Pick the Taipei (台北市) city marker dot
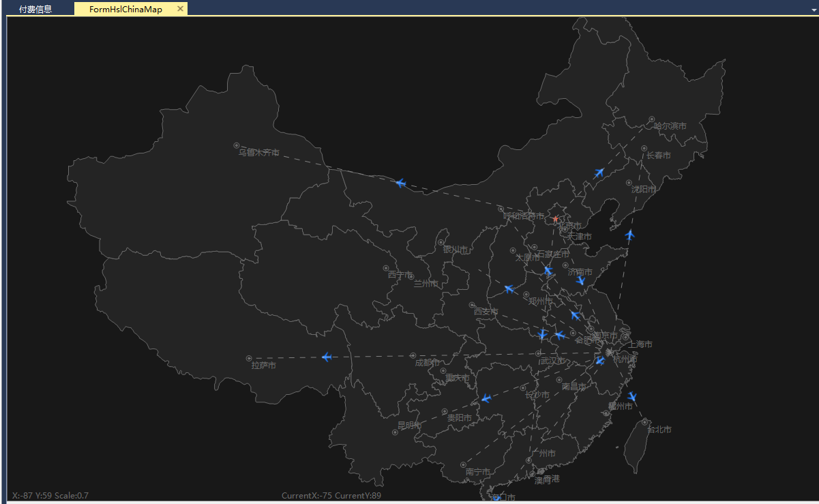This screenshot has height=504, width=819. coord(644,422)
